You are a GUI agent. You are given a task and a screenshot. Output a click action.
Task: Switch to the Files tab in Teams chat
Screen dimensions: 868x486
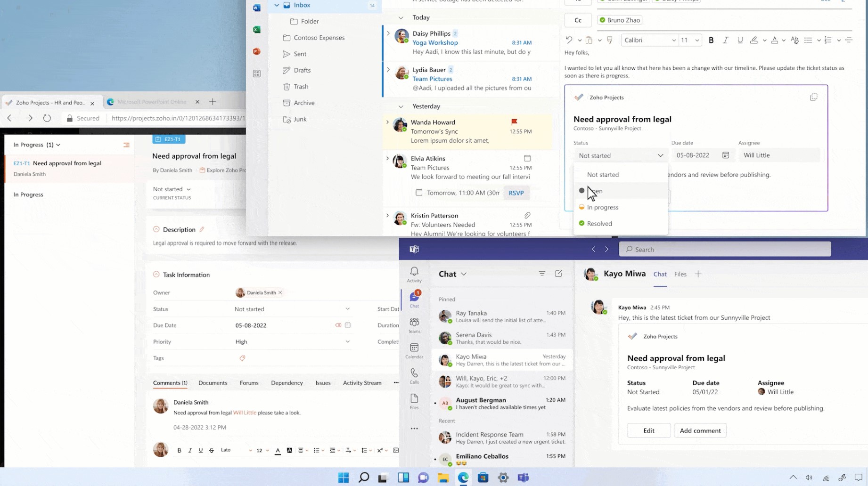tap(680, 274)
